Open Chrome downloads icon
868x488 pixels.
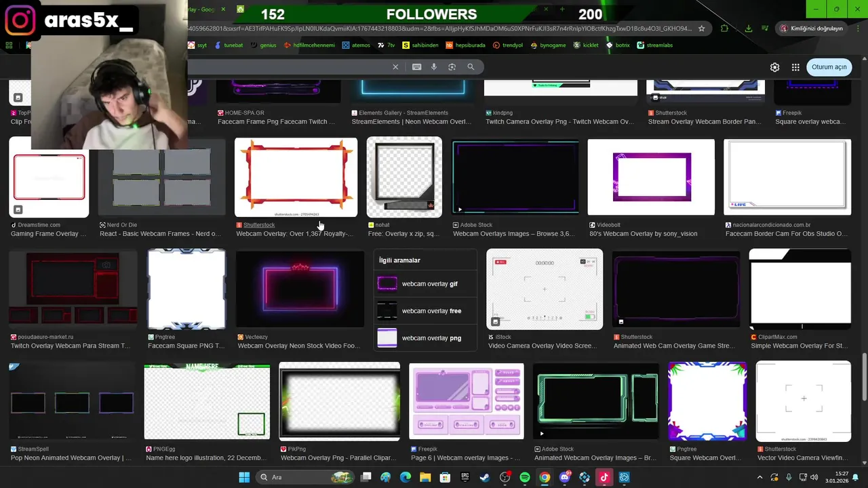click(748, 28)
